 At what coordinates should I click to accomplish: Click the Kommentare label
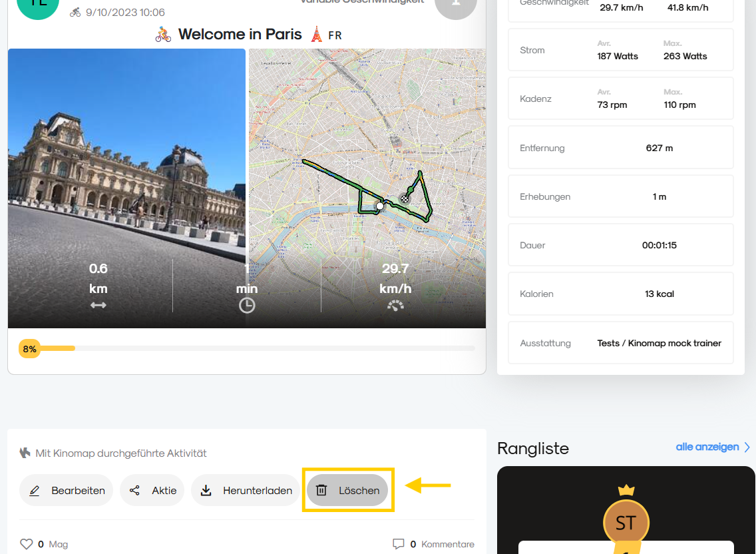click(x=447, y=544)
